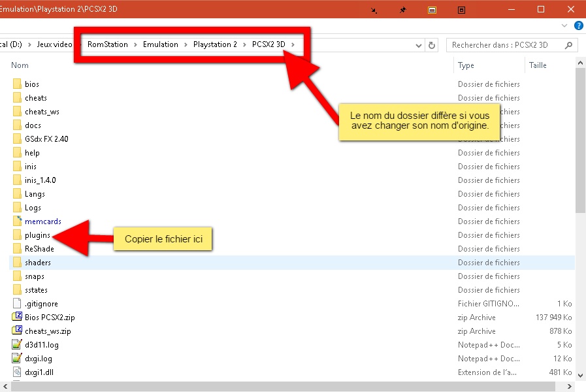Select the cheats_ws.zip archive icon
This screenshot has height=392, width=586.
tap(17, 331)
